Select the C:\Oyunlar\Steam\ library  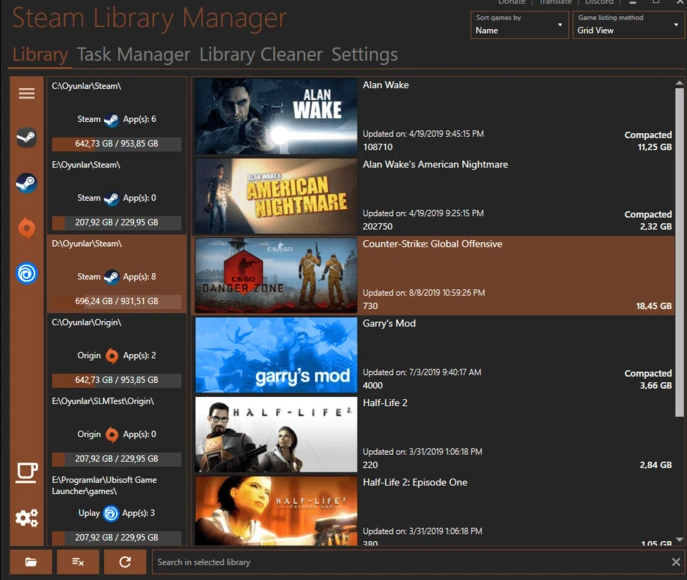click(x=117, y=116)
